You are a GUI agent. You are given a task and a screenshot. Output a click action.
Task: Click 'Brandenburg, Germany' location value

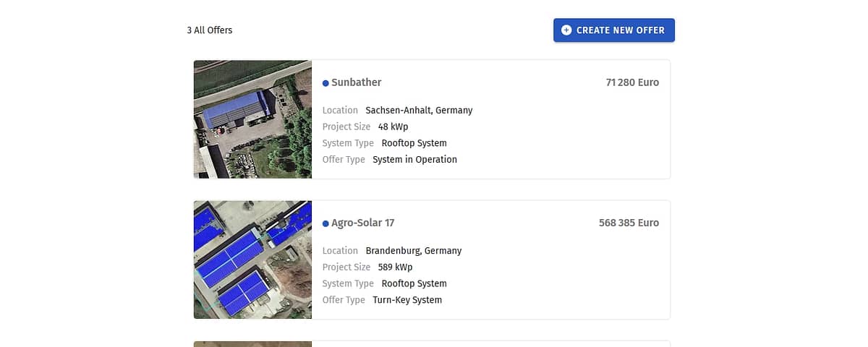[413, 251]
